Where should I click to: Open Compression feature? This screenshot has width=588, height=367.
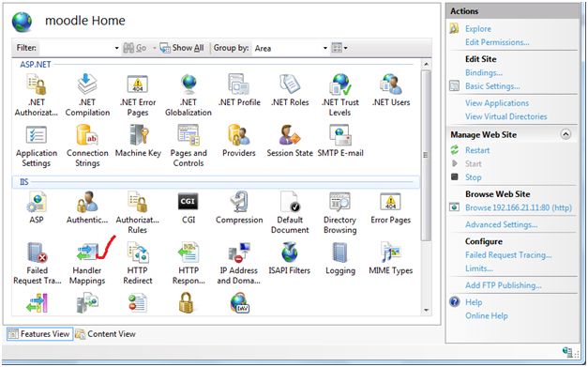(x=239, y=207)
